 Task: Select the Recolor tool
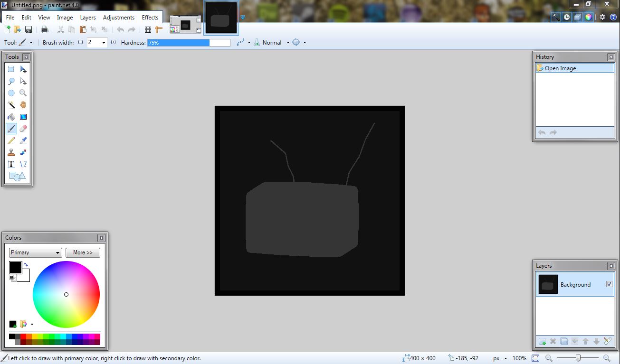coord(23,152)
